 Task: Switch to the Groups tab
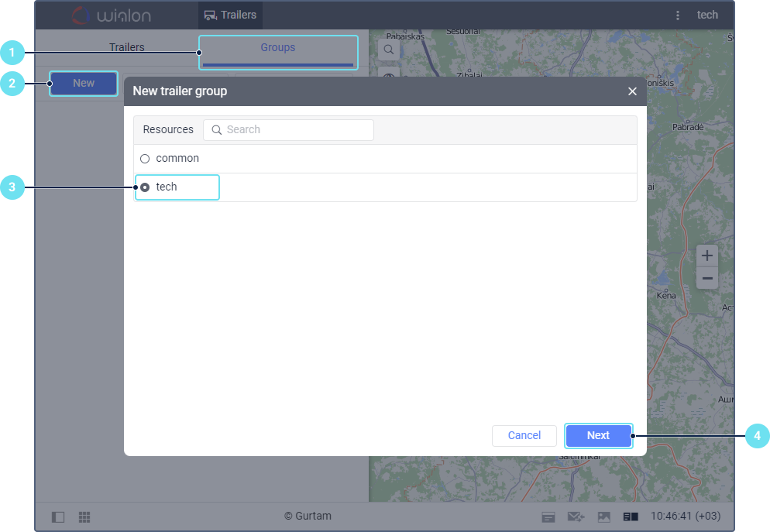278,48
